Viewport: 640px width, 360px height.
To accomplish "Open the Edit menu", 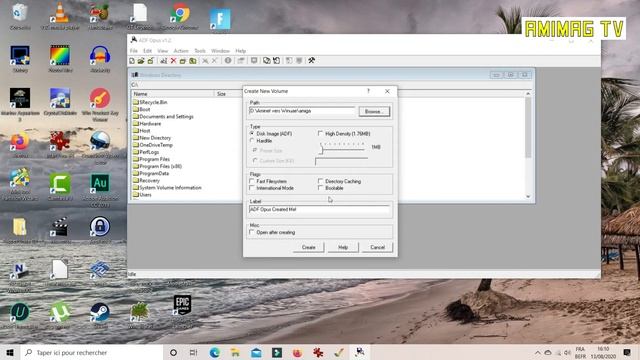I will click(147, 51).
